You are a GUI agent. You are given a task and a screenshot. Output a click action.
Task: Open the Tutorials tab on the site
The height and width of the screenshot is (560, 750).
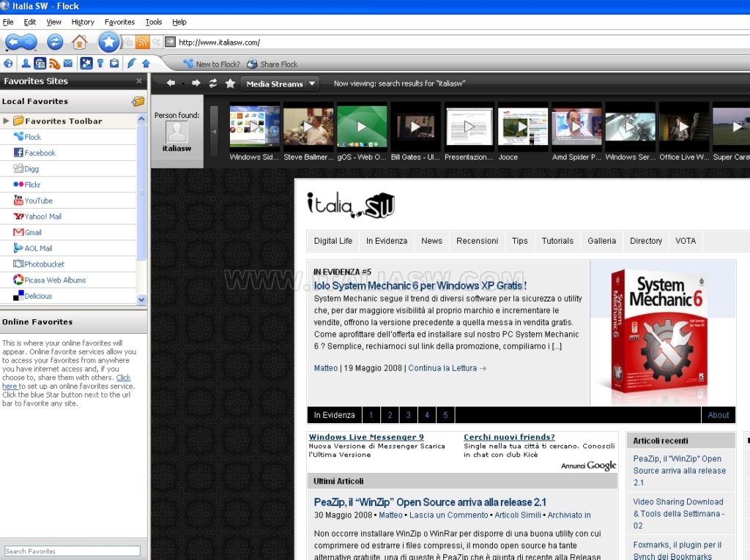coord(557,241)
